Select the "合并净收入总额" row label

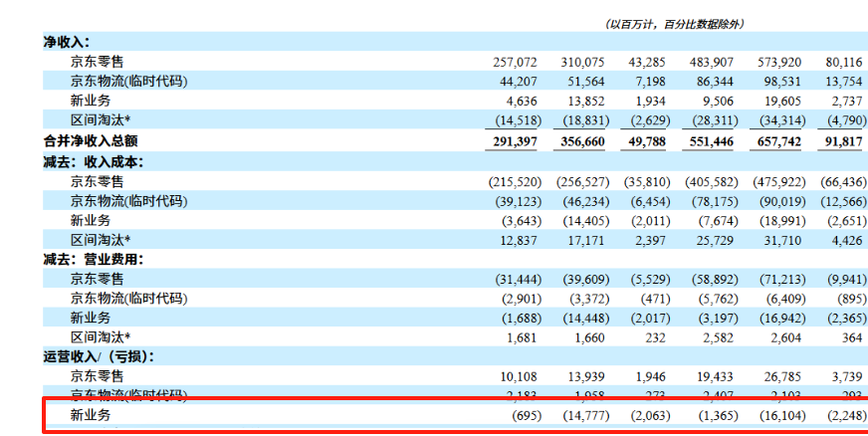click(x=91, y=141)
